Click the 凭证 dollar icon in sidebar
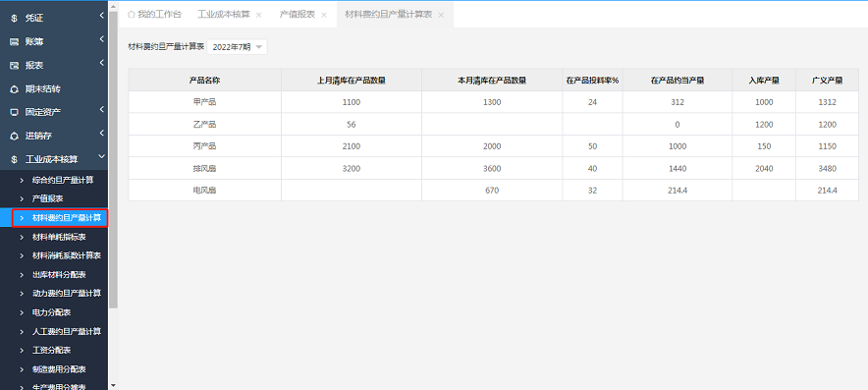Viewport: 868px width, 390px height. pyautogui.click(x=15, y=19)
